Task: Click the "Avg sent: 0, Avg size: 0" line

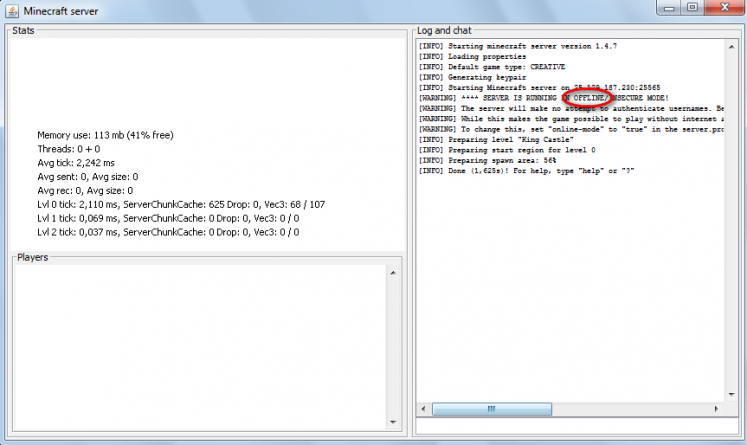Action: coord(88,177)
